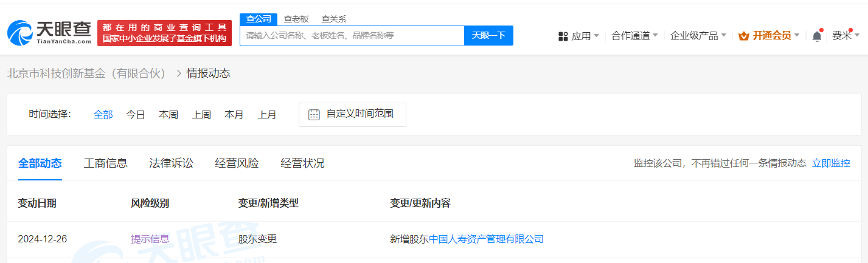
Task: Click the 监控该公司 notice text
Action: click(x=720, y=163)
